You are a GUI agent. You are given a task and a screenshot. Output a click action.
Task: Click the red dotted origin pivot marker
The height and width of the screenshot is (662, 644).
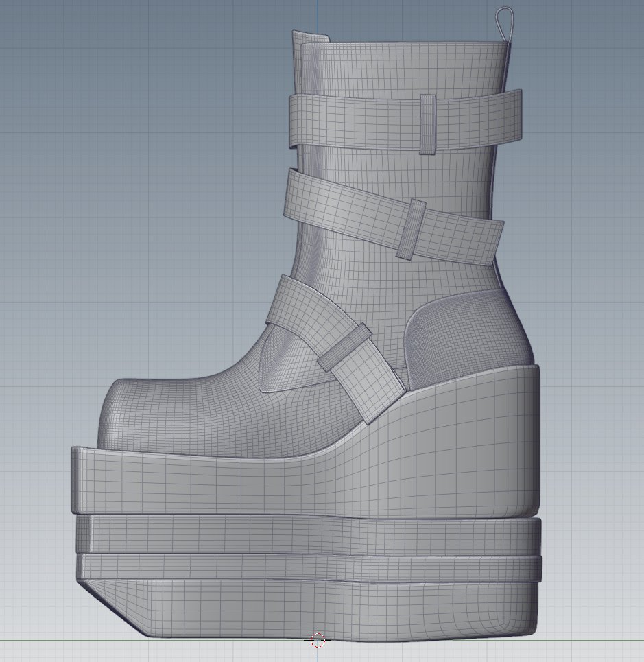point(318,640)
